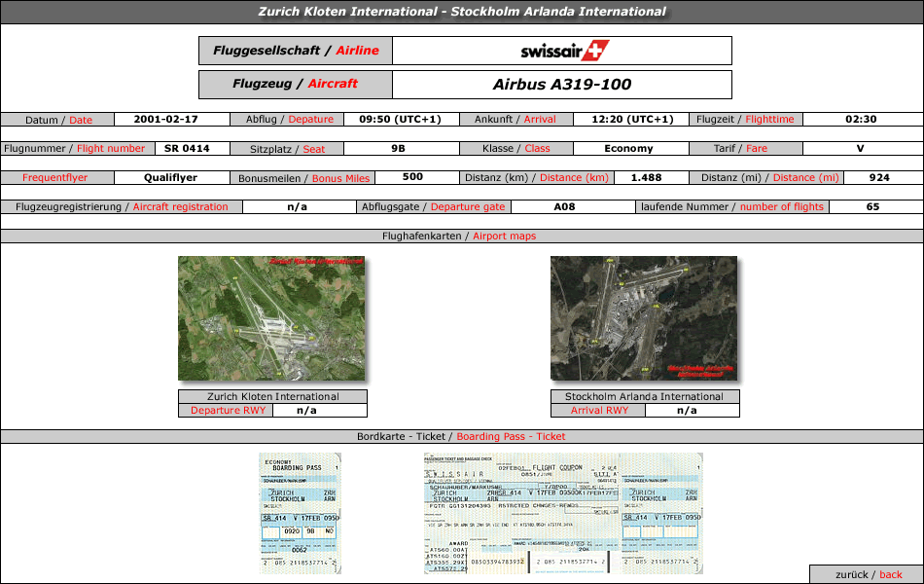Click the Qualiflyer frequent flyer value

click(x=171, y=177)
